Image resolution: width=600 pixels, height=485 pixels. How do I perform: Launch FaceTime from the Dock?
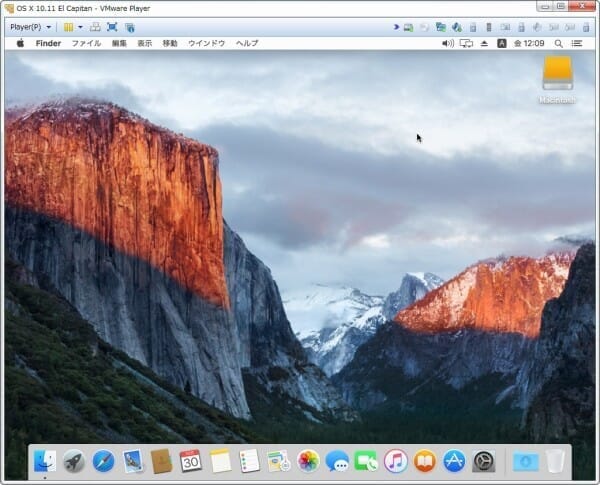coord(366,461)
